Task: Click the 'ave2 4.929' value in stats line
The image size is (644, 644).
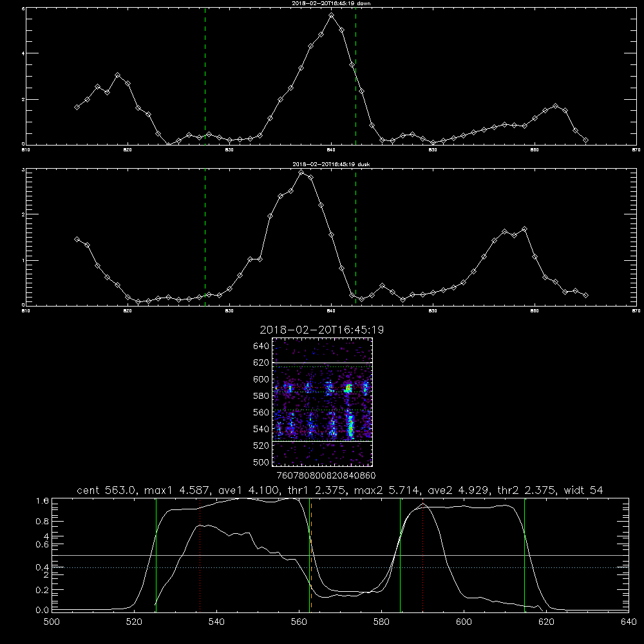Action: [459, 490]
